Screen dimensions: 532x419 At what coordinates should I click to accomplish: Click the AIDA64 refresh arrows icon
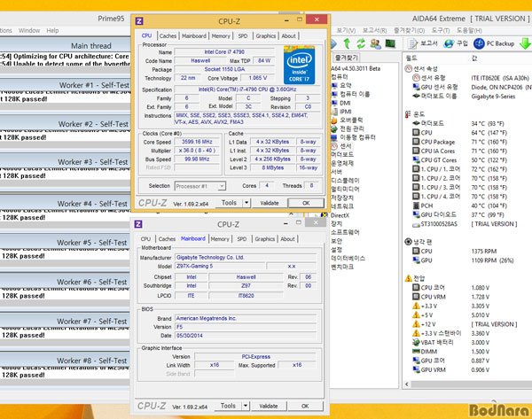pyautogui.click(x=361, y=43)
